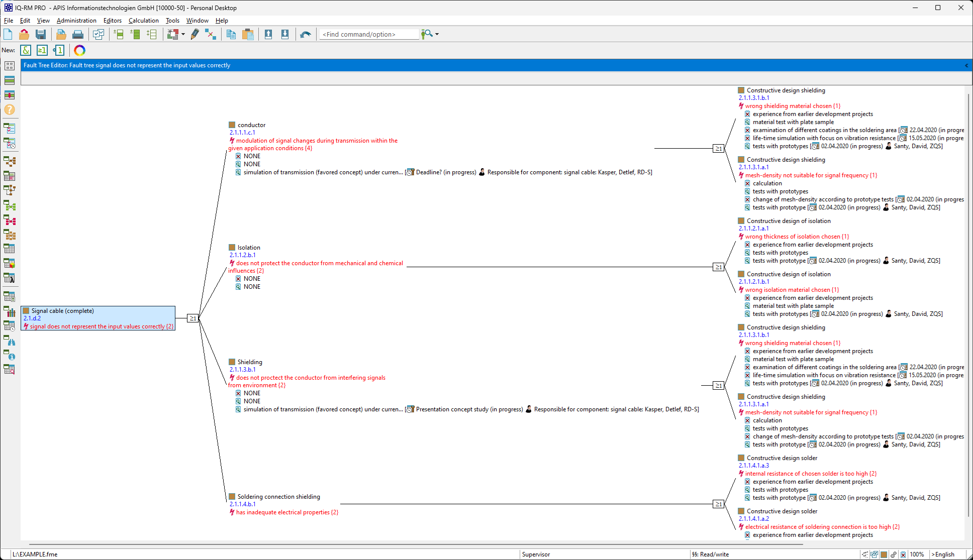This screenshot has height=560, width=973.
Task: Click the disconnect link toolbar icon
Action: click(x=211, y=34)
